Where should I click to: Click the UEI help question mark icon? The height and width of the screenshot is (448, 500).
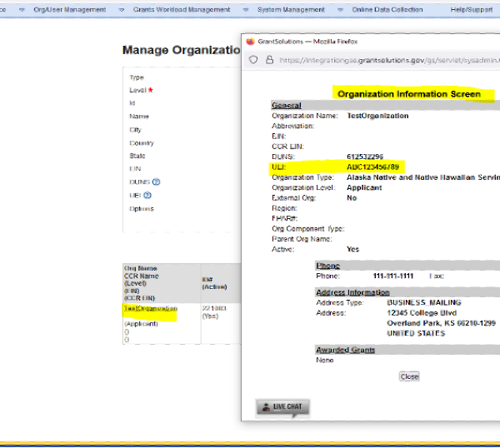click(x=147, y=196)
